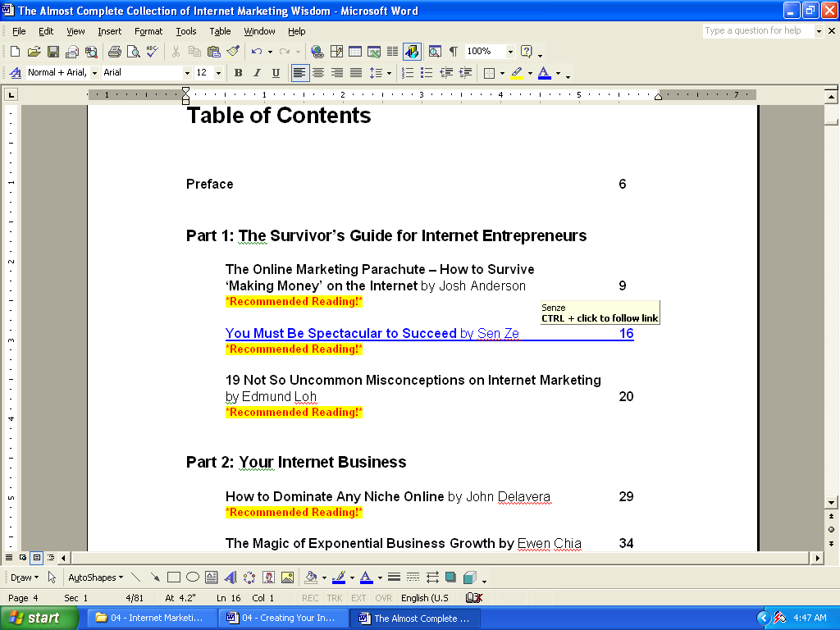Open Print Preview from the toolbar
The height and width of the screenshot is (630, 840).
coord(133,52)
